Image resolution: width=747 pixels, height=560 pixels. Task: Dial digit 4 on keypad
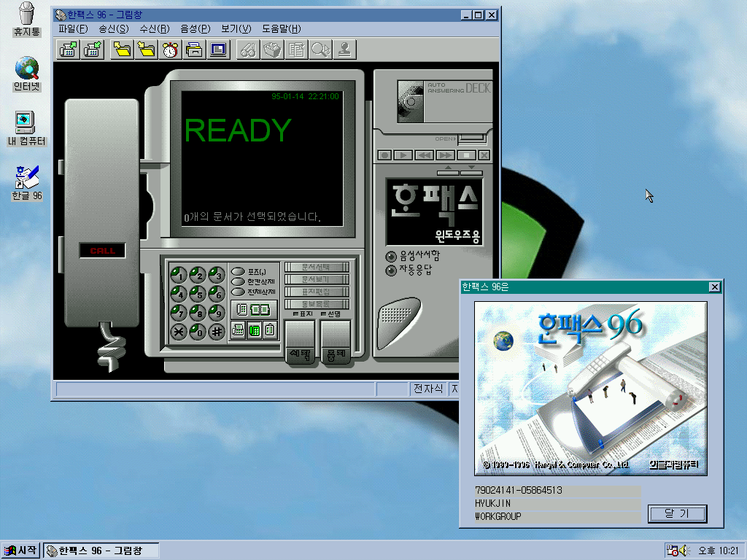179,293
